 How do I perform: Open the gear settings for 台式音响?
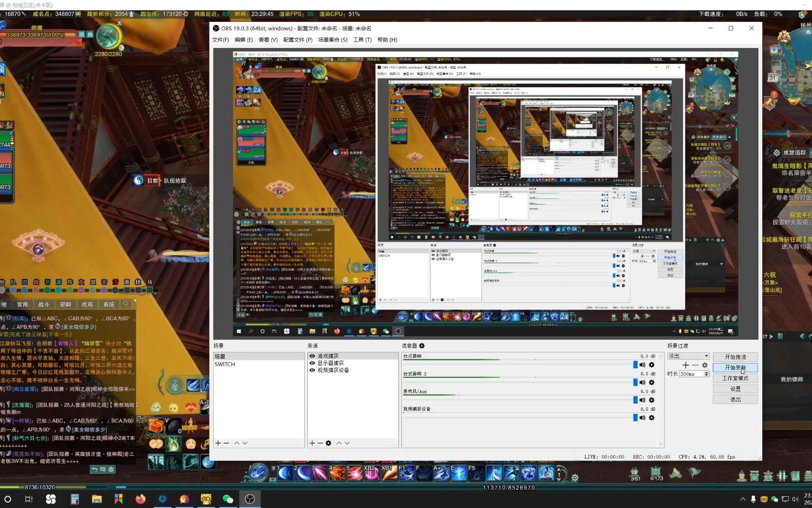point(652,365)
